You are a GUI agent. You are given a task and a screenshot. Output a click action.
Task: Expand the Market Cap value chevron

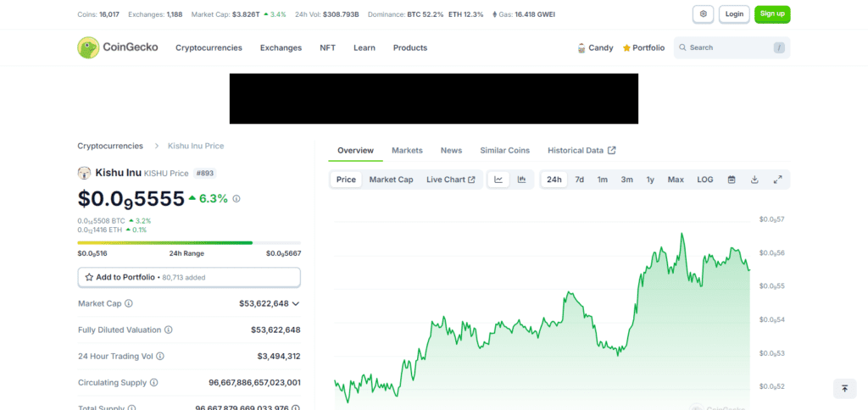[x=296, y=304]
